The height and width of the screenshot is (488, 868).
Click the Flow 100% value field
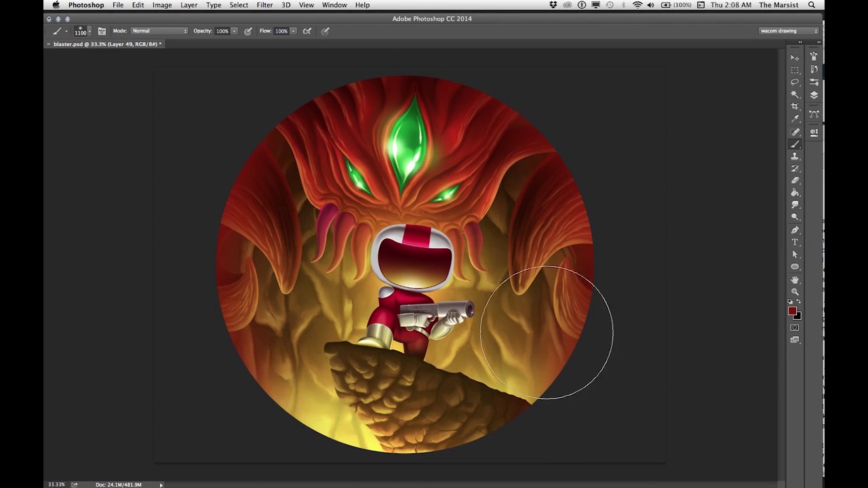point(281,31)
